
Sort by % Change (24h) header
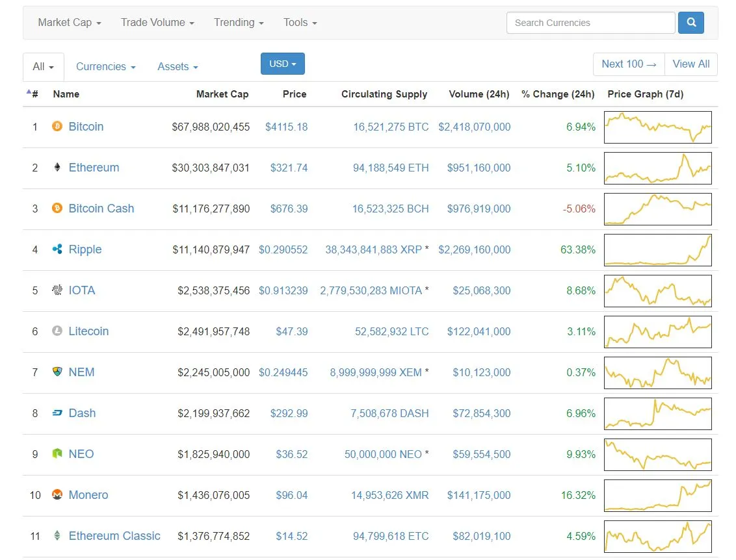click(558, 94)
